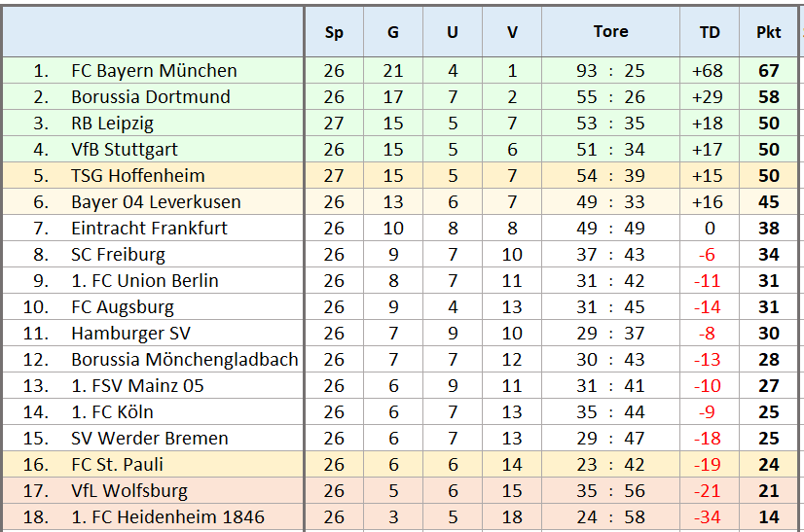Click the TD column header

click(710, 32)
